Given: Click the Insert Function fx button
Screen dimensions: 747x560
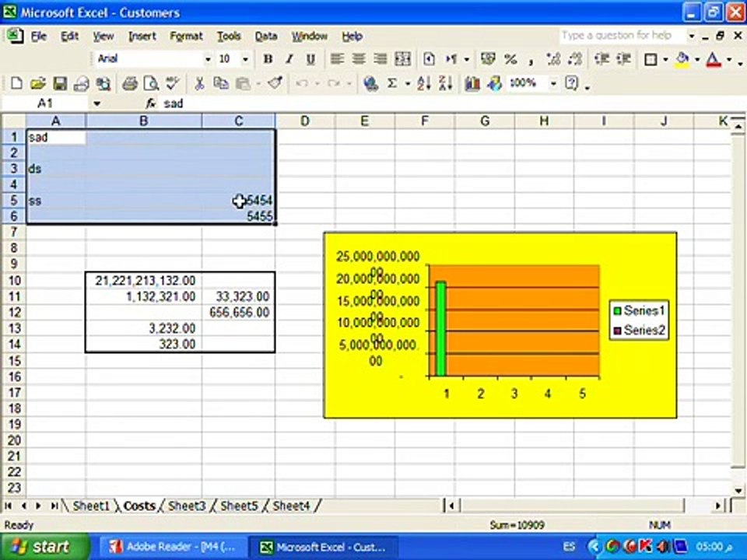Looking at the screenshot, I should click(150, 103).
